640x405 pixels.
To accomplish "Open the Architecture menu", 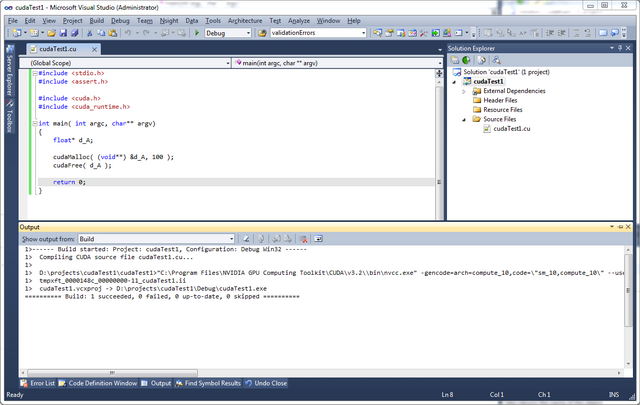I will point(245,21).
